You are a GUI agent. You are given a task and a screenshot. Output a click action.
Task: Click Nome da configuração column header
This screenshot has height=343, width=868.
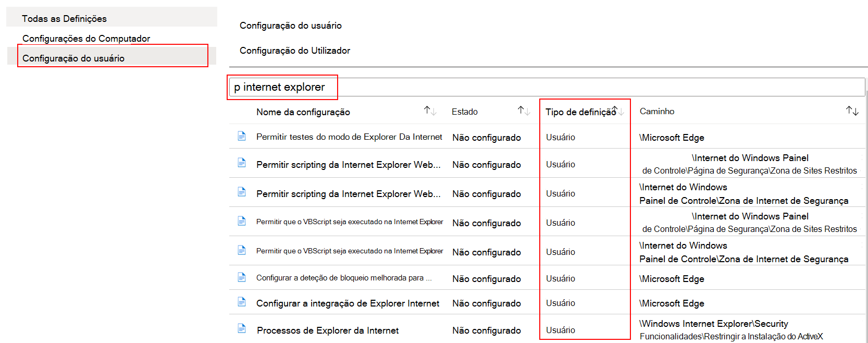[x=303, y=112]
